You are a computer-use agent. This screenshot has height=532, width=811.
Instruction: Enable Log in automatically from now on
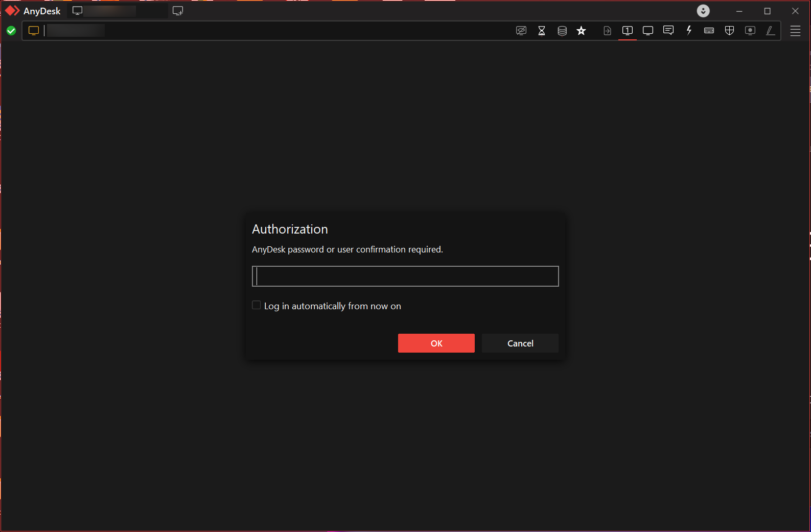tap(257, 305)
